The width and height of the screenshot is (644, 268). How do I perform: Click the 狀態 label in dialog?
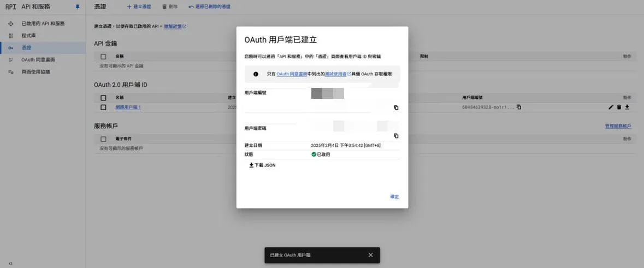[x=249, y=154]
